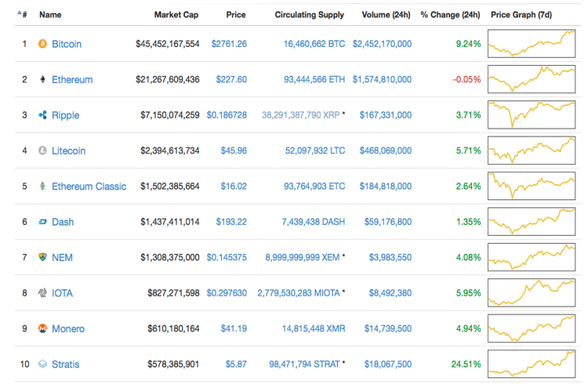Viewport: 588px width, 392px height.
Task: Click Litecoin price $45.96
Action: click(x=234, y=151)
